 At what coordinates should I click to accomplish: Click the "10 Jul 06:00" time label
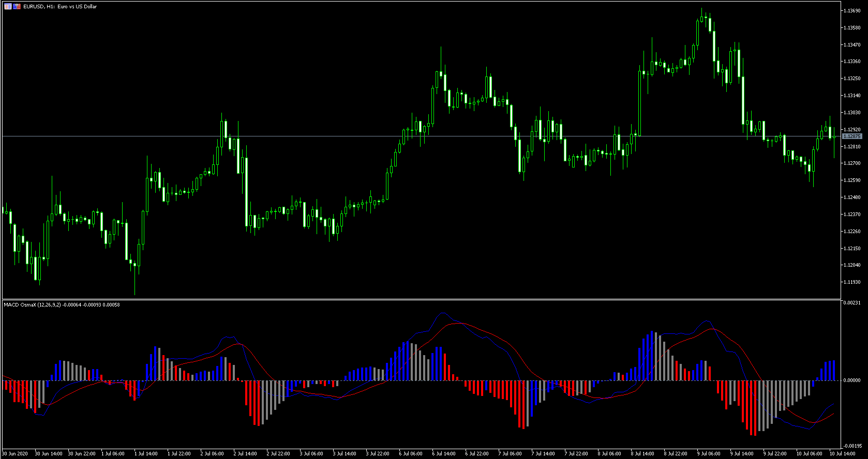810,454
